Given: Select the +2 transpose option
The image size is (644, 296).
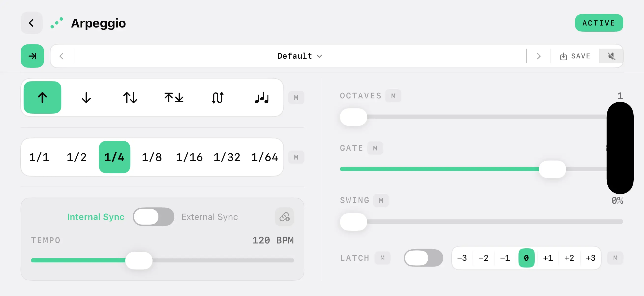Looking at the screenshot, I should pyautogui.click(x=569, y=258).
